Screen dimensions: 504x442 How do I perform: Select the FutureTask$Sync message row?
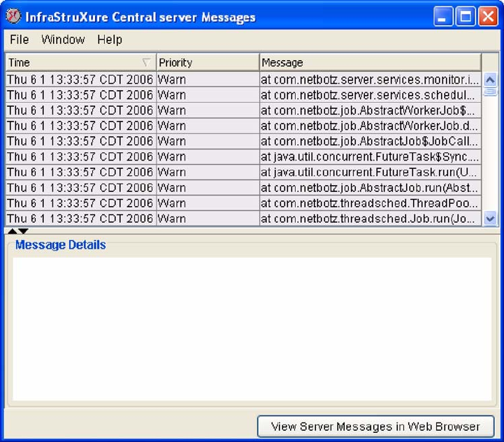243,156
